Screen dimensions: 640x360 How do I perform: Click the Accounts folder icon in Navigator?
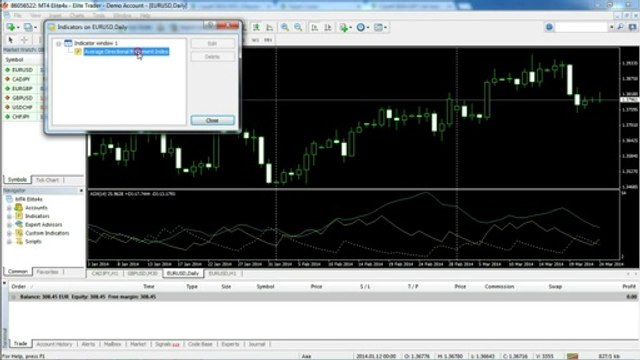[18, 207]
